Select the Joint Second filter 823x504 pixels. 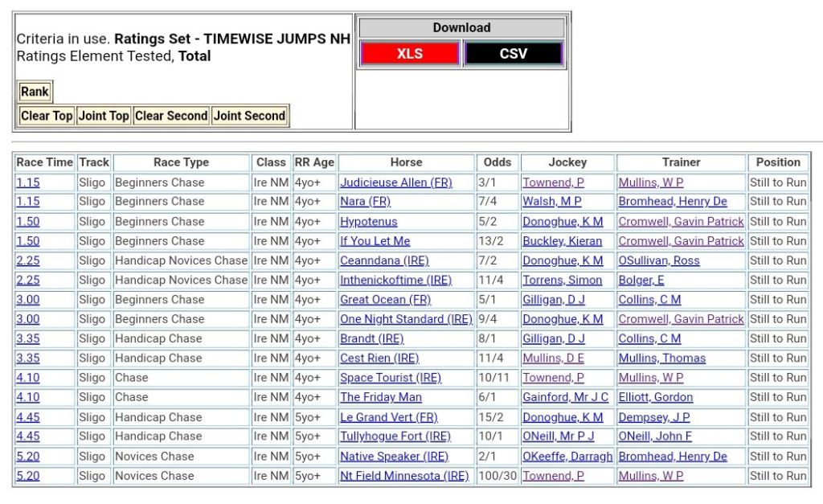(x=249, y=116)
